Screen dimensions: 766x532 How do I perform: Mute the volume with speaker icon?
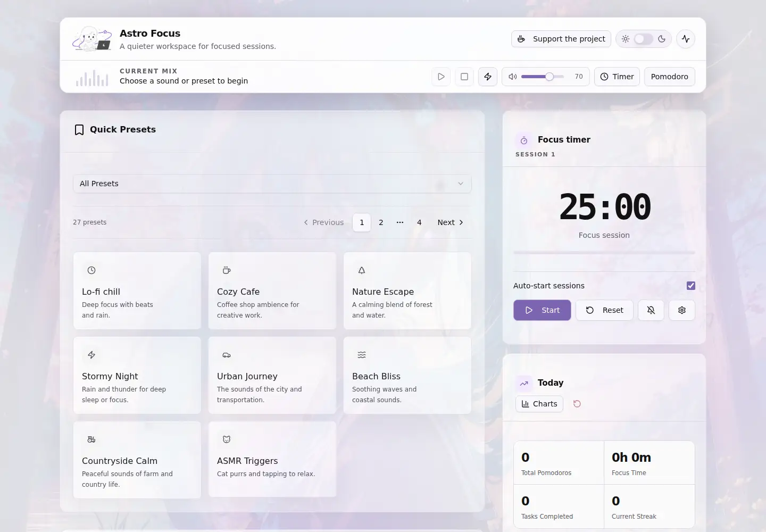point(513,77)
